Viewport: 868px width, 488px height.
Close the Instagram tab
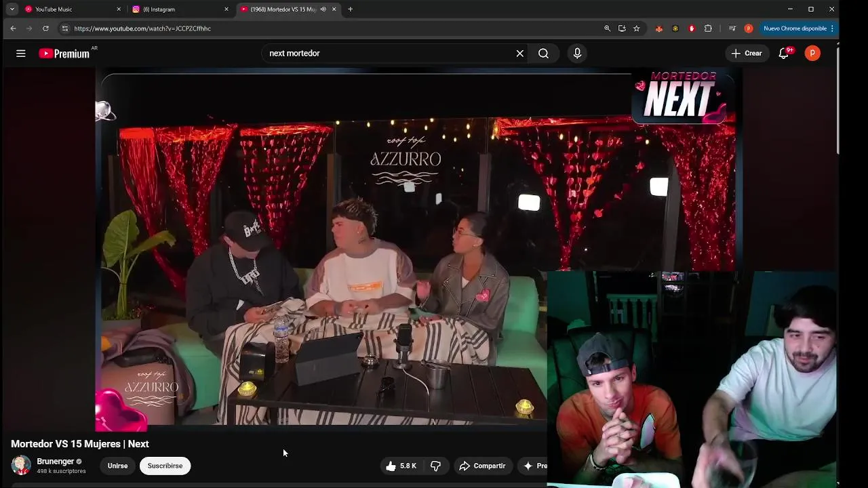[226, 9]
